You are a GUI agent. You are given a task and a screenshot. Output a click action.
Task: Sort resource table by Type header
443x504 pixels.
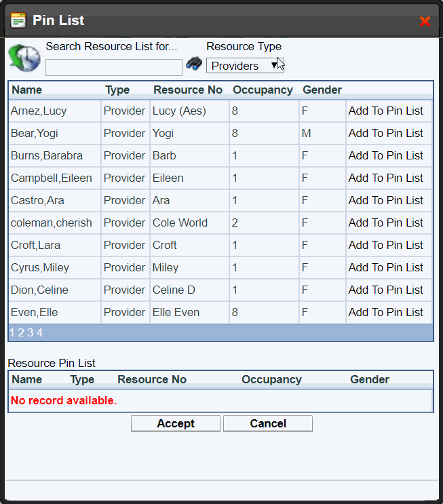[117, 90]
